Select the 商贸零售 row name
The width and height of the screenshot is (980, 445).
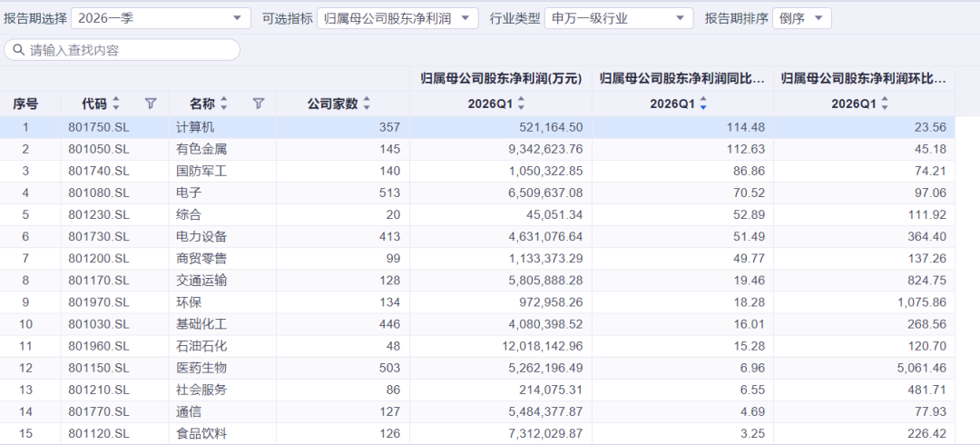coord(201,259)
